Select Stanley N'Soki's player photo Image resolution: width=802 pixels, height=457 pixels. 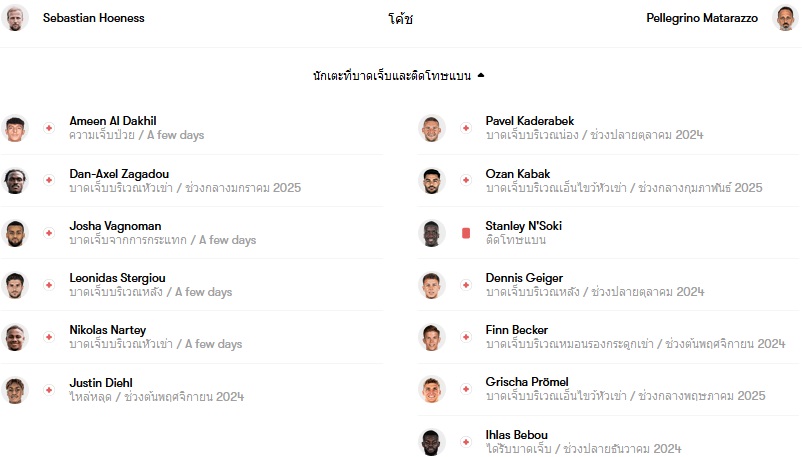432,233
